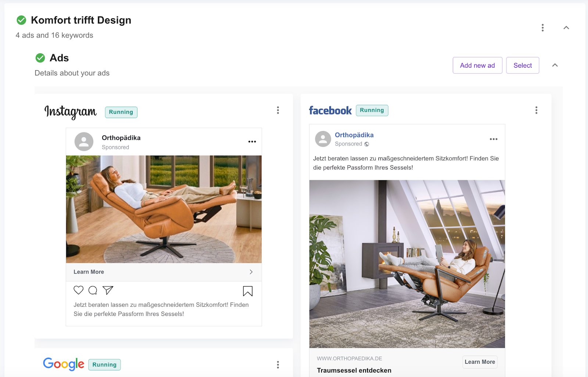The height and width of the screenshot is (377, 588).
Task: Click the heart like icon on Instagram ad
Action: tap(78, 290)
